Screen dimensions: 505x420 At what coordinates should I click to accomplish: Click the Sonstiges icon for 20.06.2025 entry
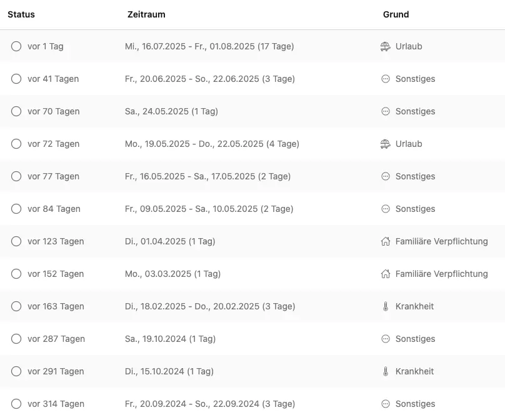click(385, 79)
